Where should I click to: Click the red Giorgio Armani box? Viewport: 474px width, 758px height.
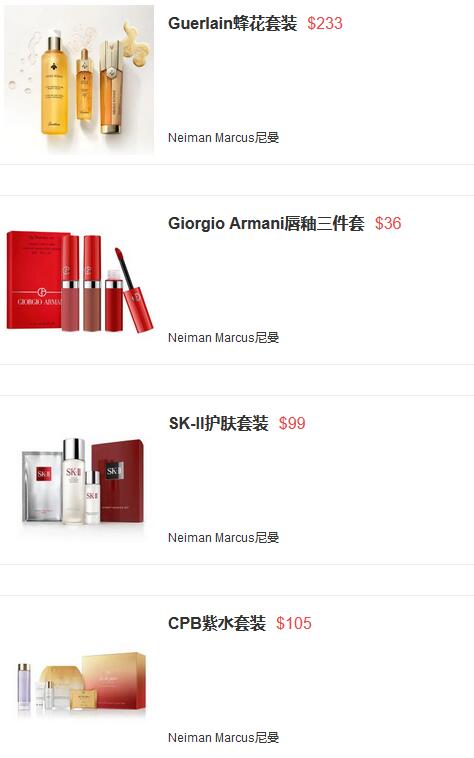tap(34, 280)
